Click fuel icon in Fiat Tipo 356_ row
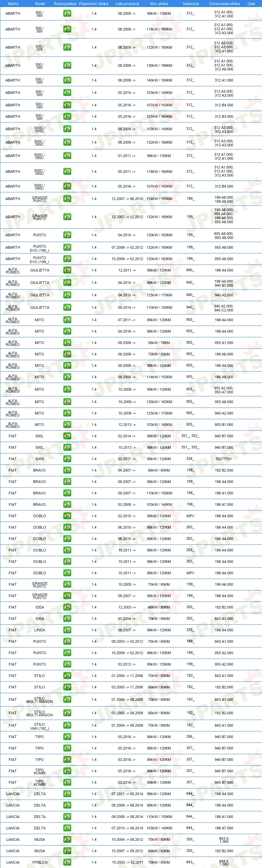 [67, 737]
